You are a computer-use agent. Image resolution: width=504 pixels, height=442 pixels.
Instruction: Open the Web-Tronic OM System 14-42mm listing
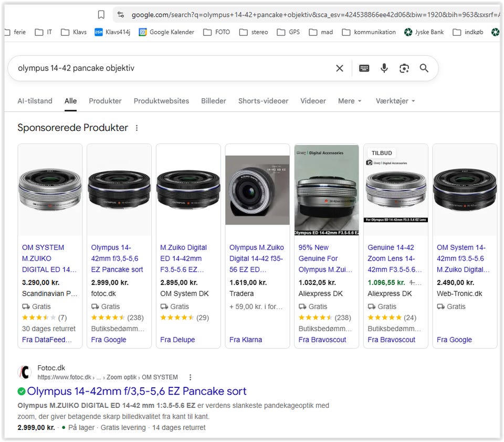coord(463,259)
